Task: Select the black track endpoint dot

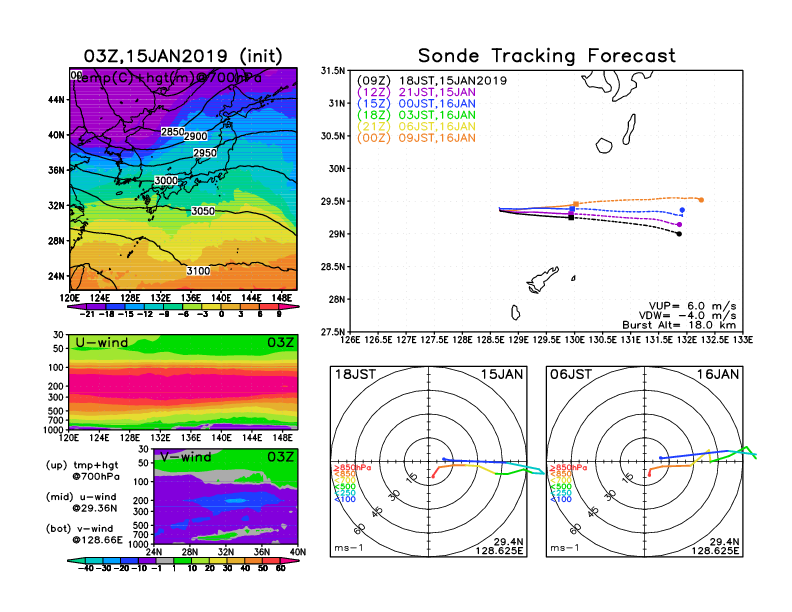Action: 679,234
